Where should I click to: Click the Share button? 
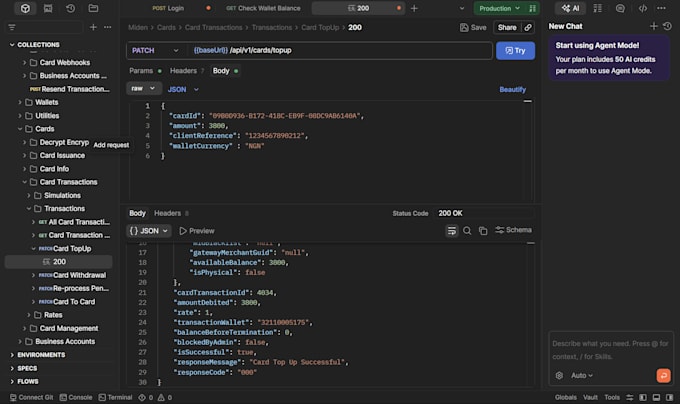pos(507,28)
